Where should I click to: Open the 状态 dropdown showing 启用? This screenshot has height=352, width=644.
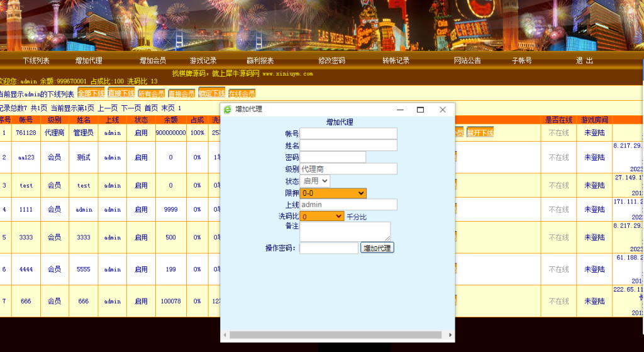[315, 181]
